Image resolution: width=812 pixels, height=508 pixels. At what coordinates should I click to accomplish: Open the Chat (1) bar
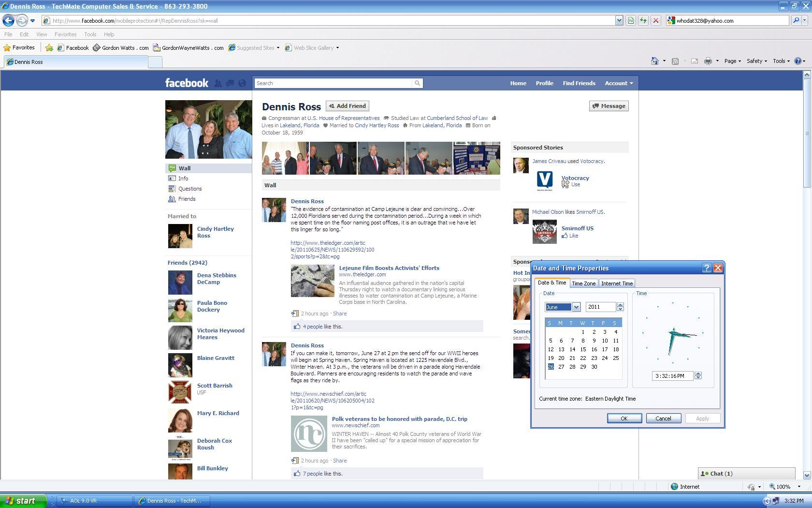(x=746, y=474)
